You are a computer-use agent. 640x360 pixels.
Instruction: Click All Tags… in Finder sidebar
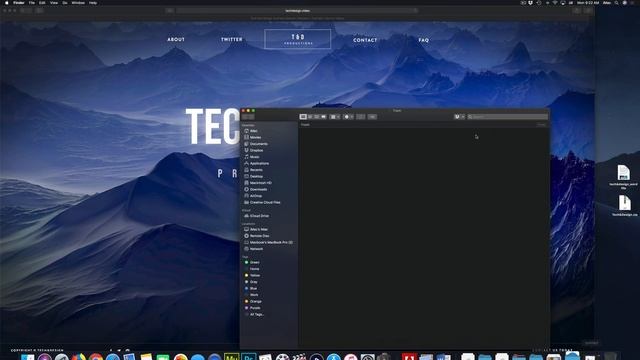point(254,315)
